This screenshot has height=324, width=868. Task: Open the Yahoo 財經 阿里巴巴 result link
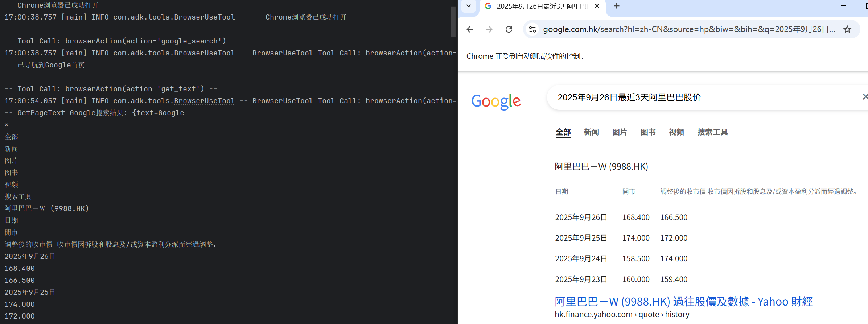tap(684, 302)
